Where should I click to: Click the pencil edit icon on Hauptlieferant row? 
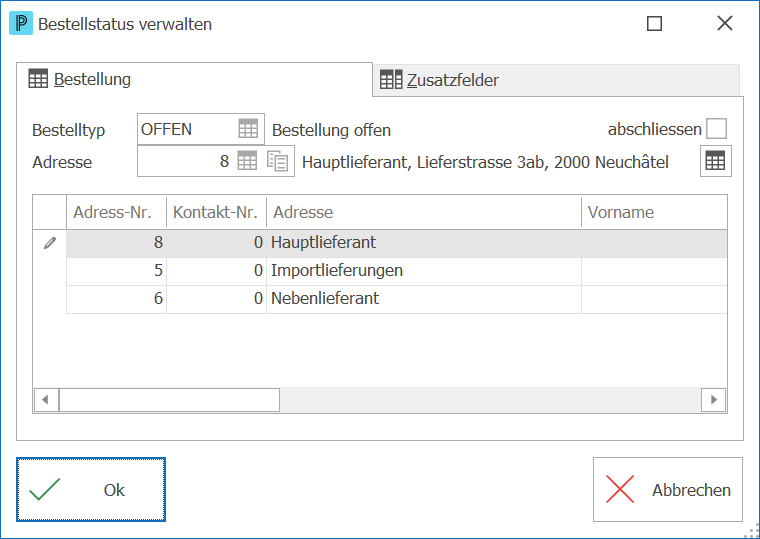49,243
